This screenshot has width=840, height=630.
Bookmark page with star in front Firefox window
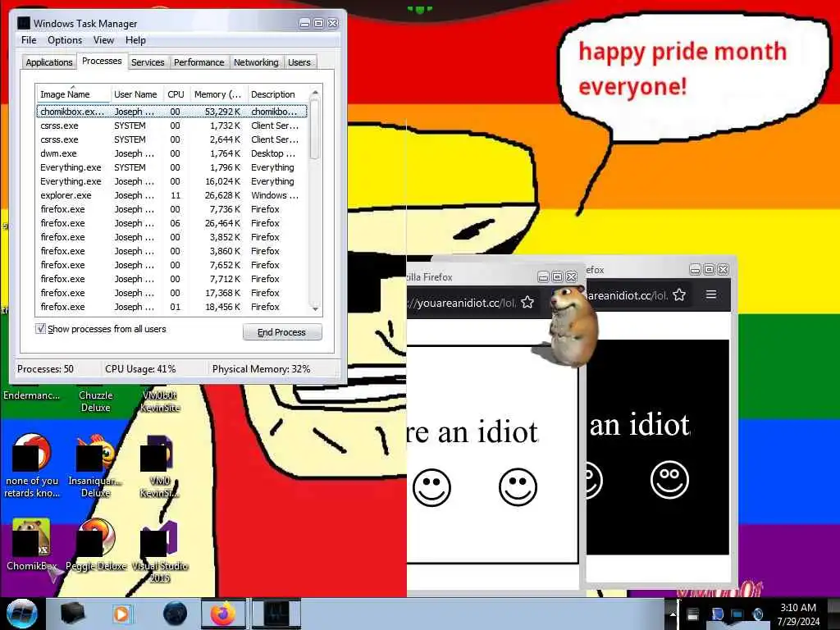527,303
